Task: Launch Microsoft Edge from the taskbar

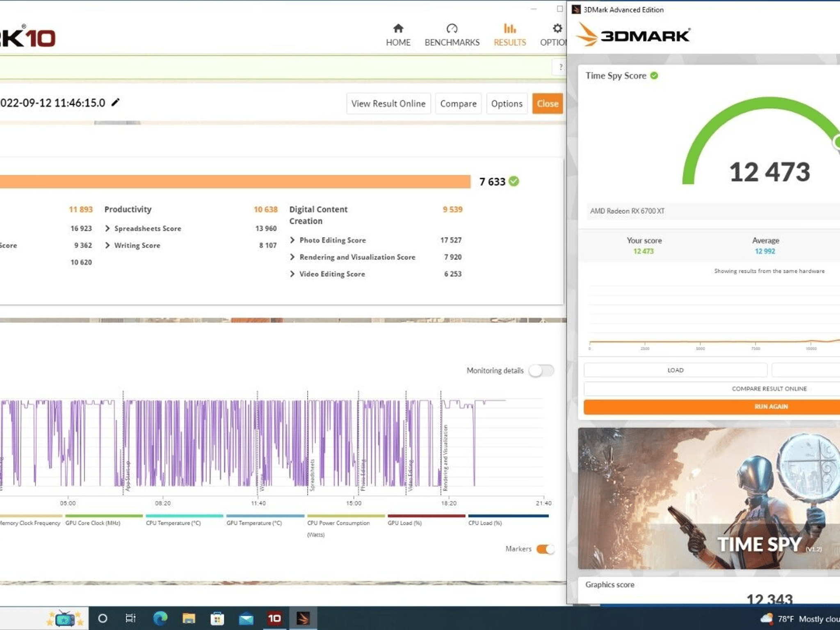Action: coord(160,618)
